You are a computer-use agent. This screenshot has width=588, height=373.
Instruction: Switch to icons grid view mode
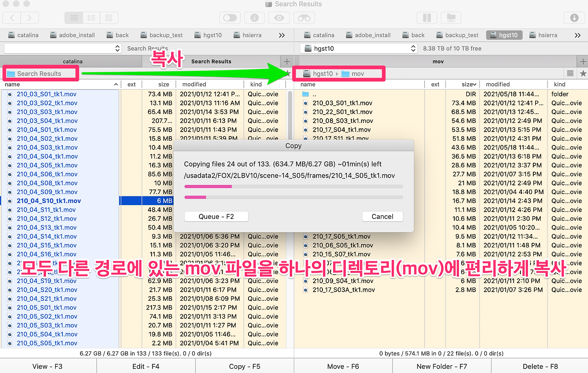click(109, 18)
